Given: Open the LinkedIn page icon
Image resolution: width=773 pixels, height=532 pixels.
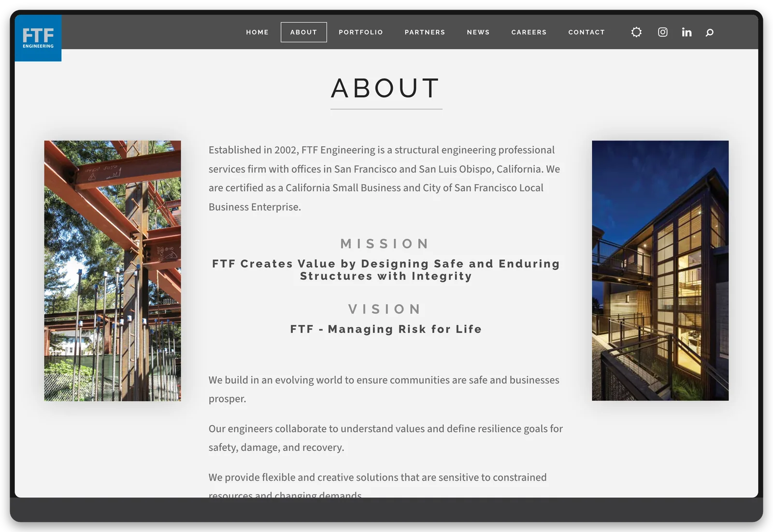Looking at the screenshot, I should 687,32.
